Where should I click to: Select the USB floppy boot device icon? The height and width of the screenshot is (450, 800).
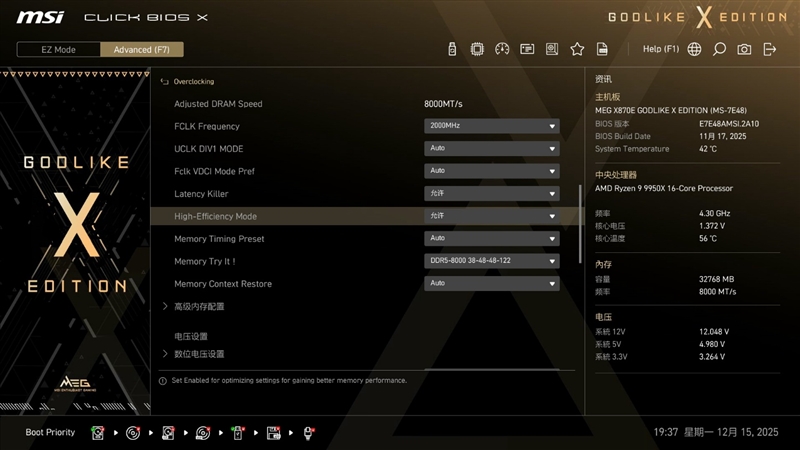(x=273, y=433)
